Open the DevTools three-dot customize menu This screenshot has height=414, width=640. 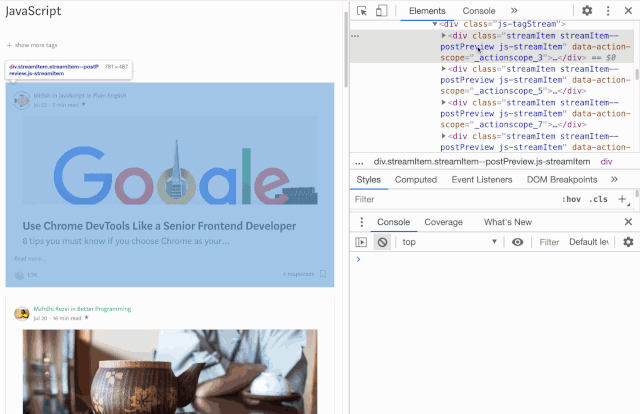[608, 11]
